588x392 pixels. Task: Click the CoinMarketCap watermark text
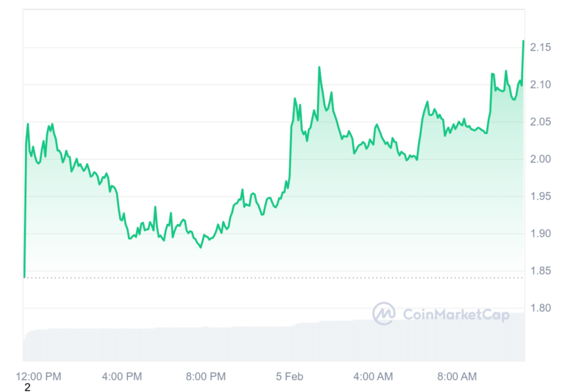point(456,315)
